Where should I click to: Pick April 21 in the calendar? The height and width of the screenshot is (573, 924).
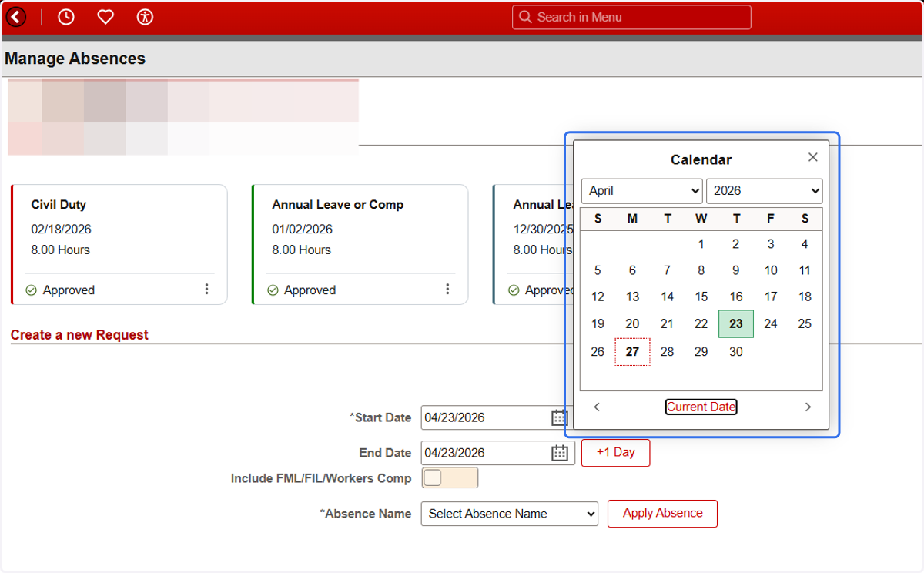coord(667,323)
